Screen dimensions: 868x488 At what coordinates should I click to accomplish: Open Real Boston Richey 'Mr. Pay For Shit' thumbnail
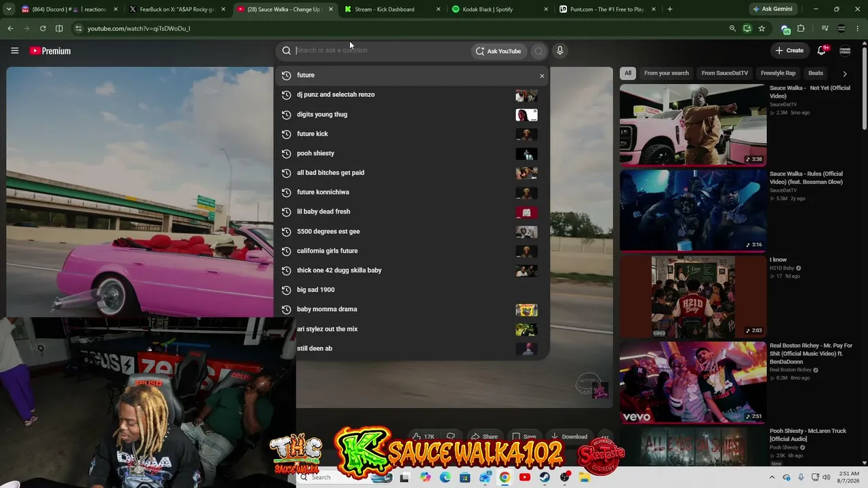(x=693, y=382)
